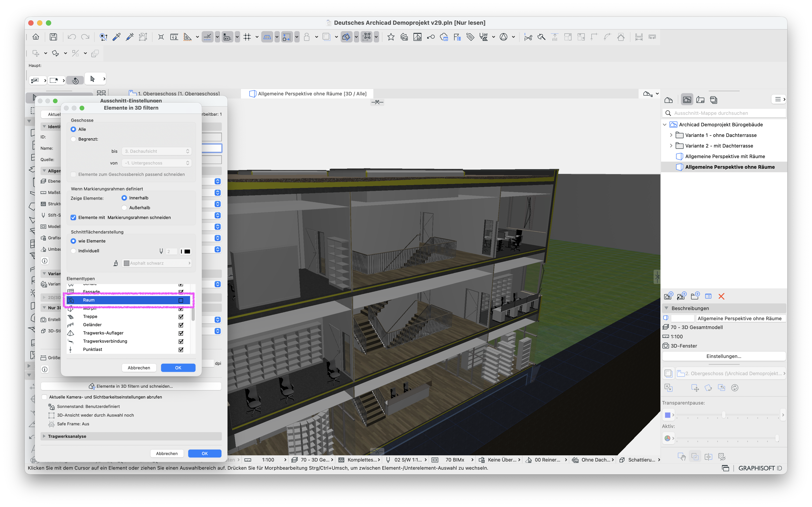Collapse the Beschreibungen section
This screenshot has height=507, width=812.
[666, 308]
